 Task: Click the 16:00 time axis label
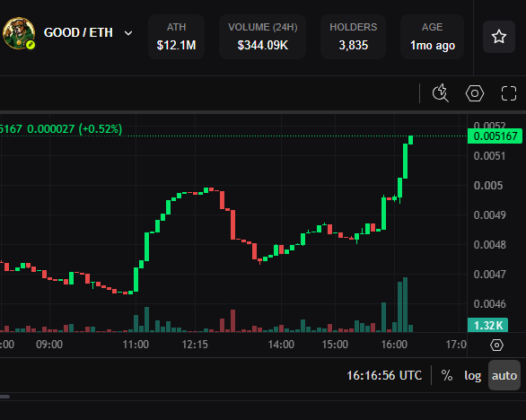(x=394, y=345)
